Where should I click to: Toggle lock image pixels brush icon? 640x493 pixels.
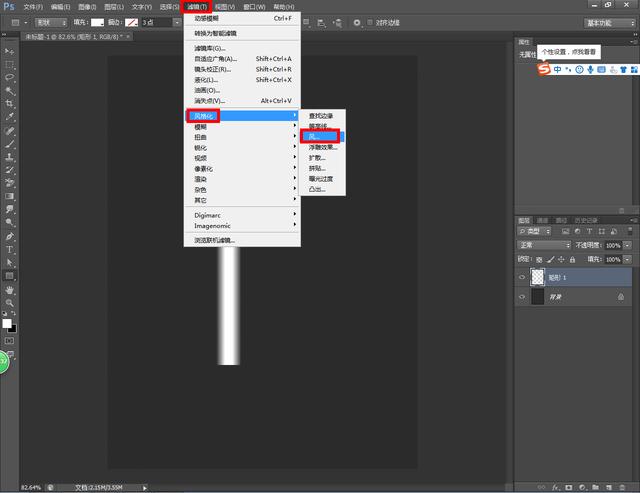[x=551, y=259]
